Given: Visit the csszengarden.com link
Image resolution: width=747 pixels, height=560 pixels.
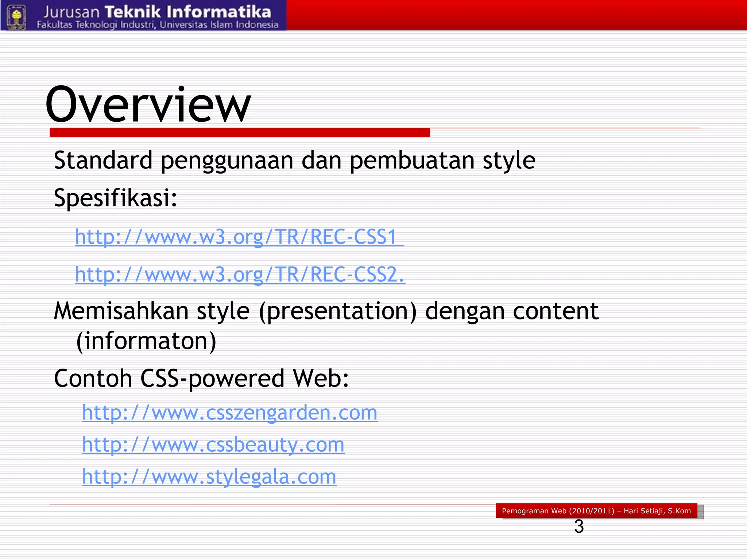Looking at the screenshot, I should click(x=230, y=413).
